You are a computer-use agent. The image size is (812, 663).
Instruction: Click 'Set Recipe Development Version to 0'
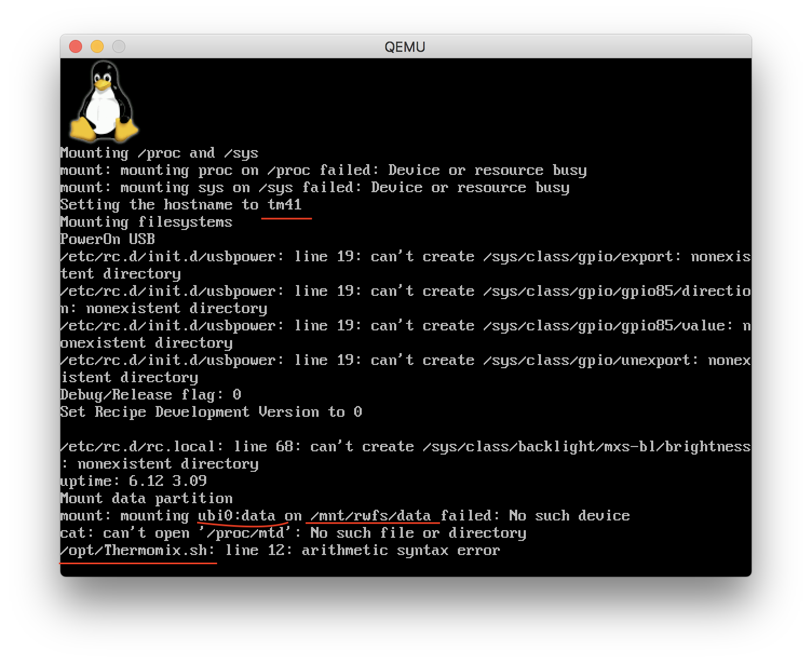point(211,412)
